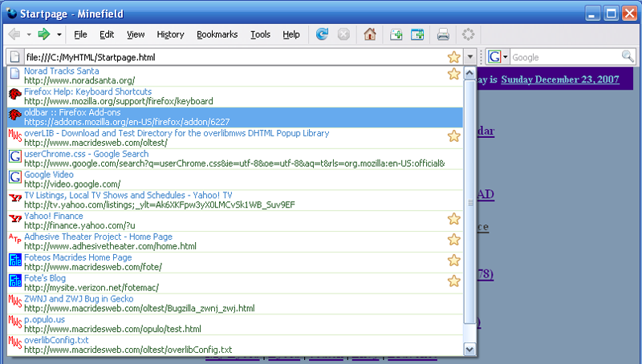This screenshot has width=642, height=364.
Task: Open a new window with the toolbar icon
Action: (417, 34)
